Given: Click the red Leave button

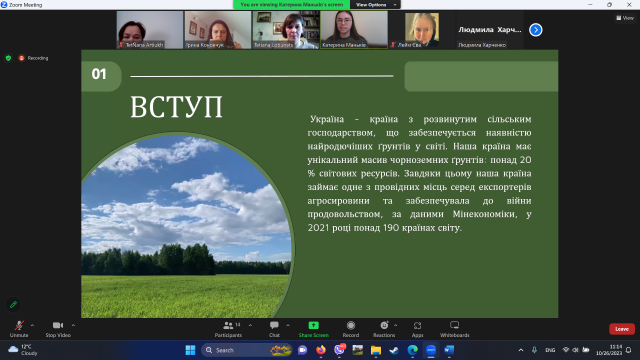Looking at the screenshot, I should pos(622,329).
